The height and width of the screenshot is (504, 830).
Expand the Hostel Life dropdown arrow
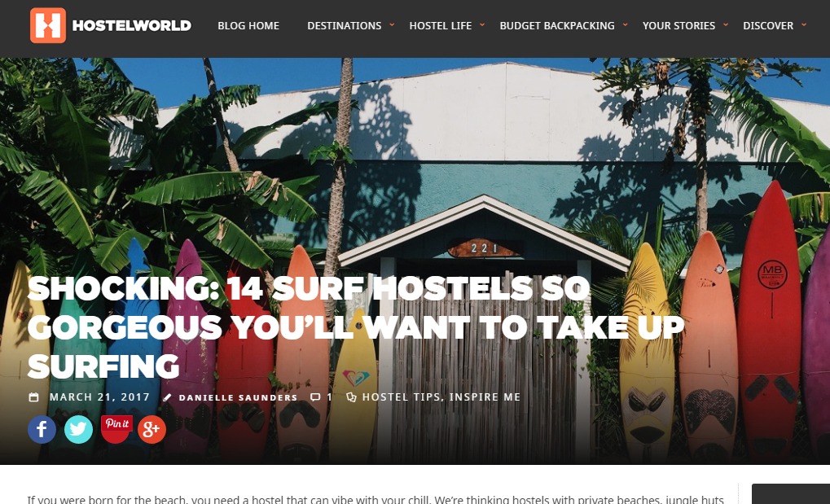(x=482, y=24)
